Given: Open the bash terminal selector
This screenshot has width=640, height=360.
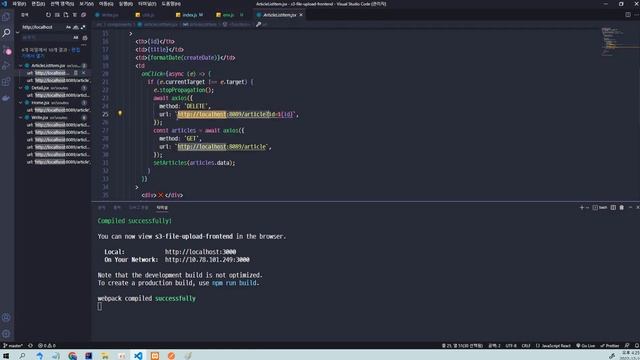Looking at the screenshot, I should click(600, 207).
